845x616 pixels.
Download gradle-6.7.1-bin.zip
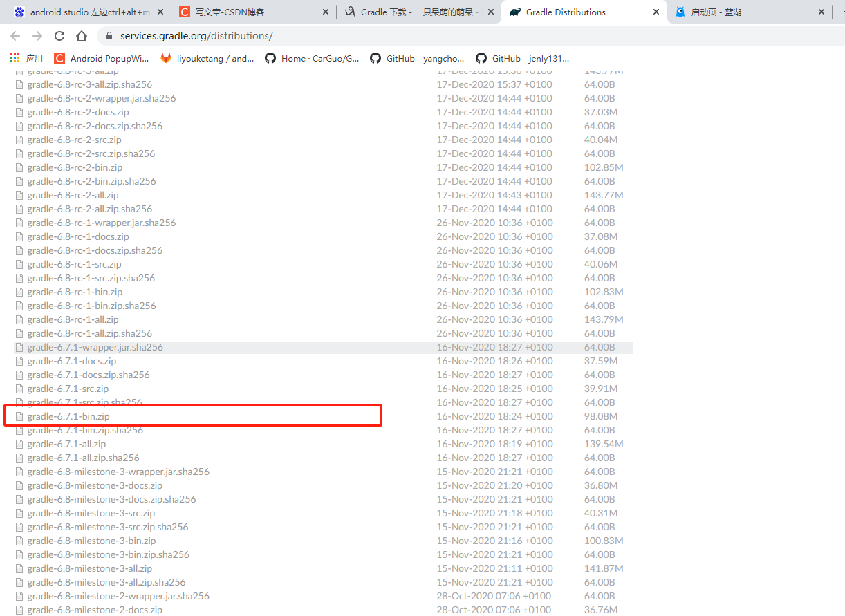68,416
